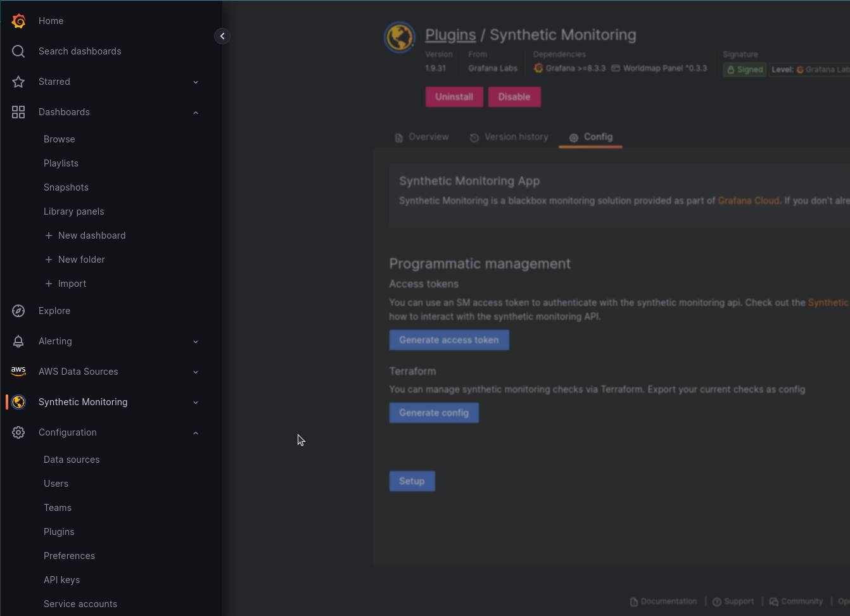850x616 pixels.
Task: Click the Documentation icon in the footer
Action: (633, 601)
